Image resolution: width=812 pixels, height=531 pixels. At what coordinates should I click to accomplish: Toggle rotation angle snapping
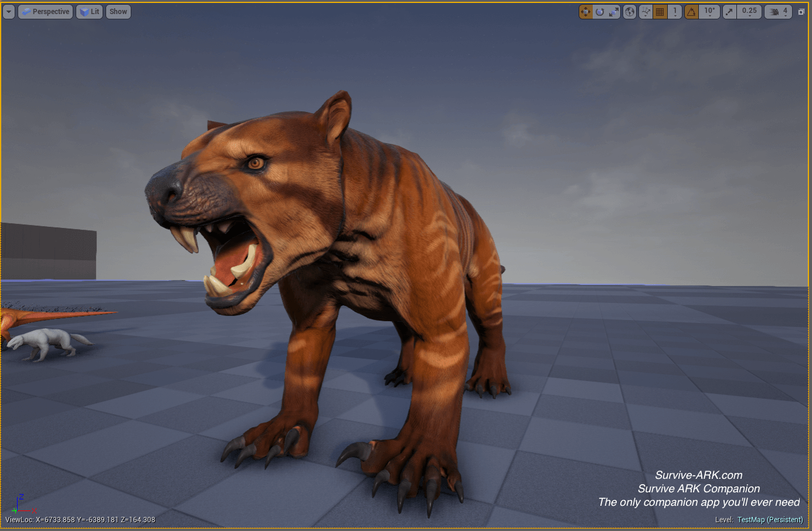pyautogui.click(x=692, y=12)
